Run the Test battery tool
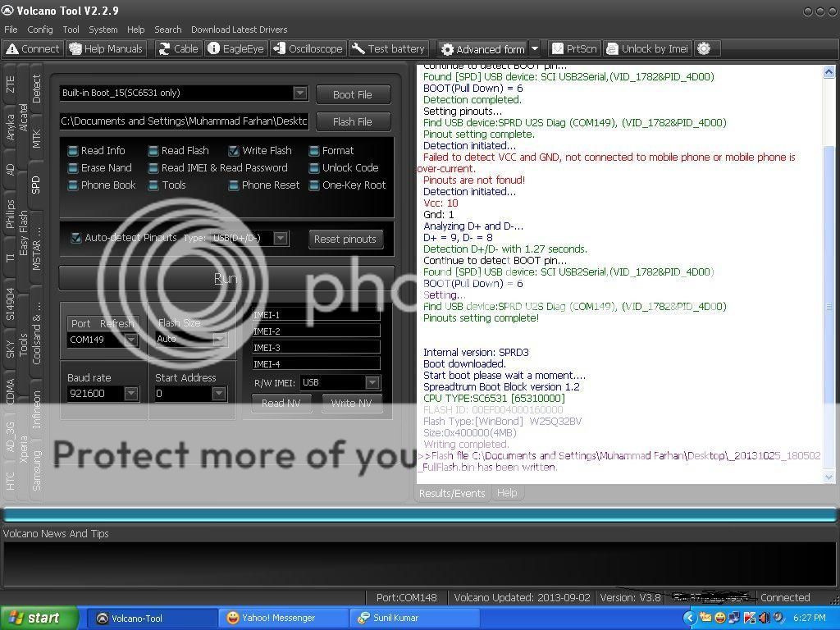 coord(389,49)
